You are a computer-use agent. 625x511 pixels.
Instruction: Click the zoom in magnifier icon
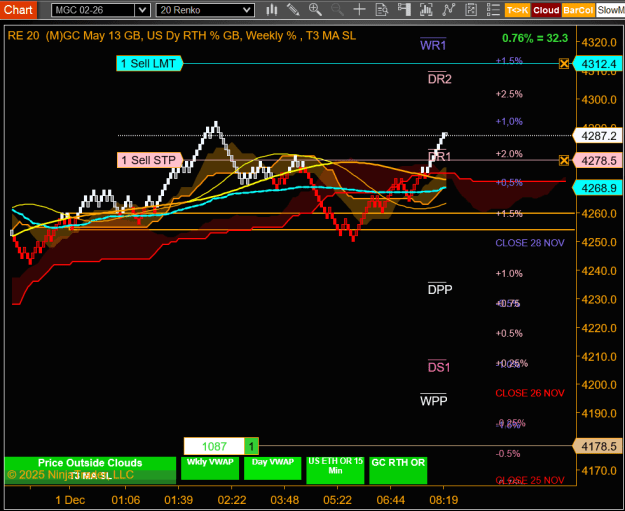tap(315, 10)
